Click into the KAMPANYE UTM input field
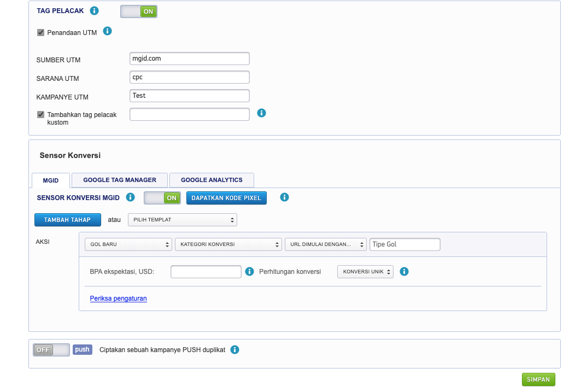 coord(190,96)
